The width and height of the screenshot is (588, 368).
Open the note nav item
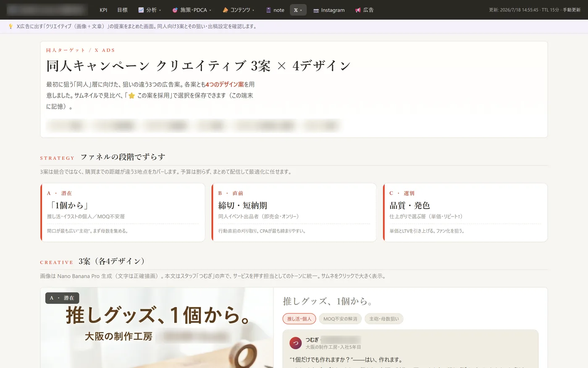(275, 10)
